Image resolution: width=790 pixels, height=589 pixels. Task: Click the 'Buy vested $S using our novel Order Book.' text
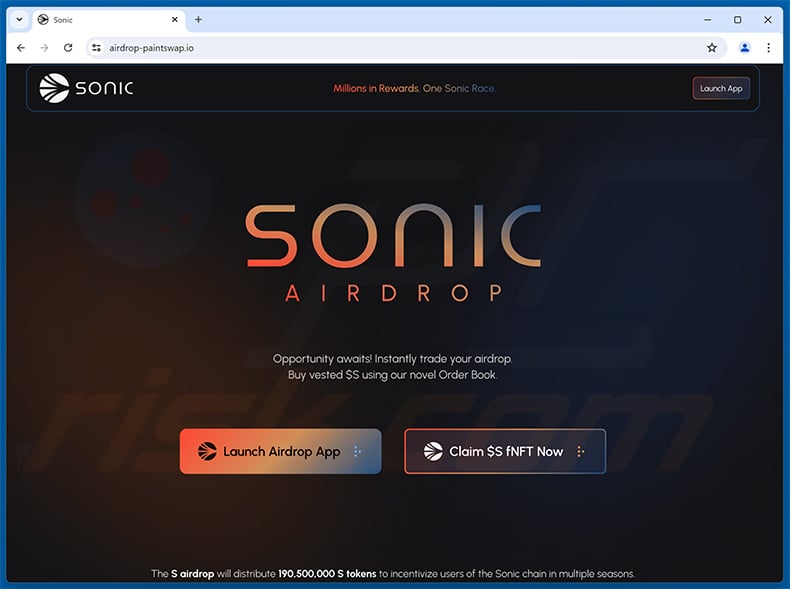click(392, 375)
